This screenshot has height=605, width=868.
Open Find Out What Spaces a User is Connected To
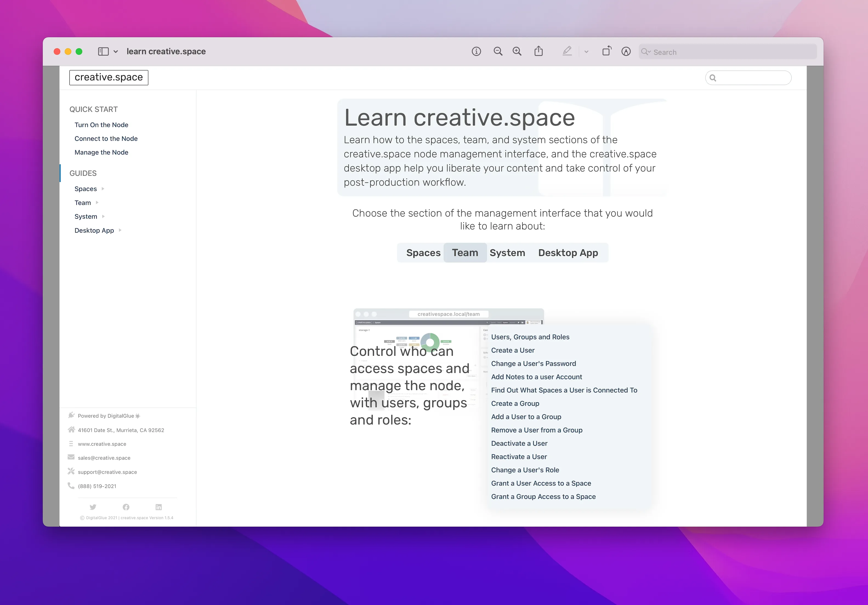564,390
